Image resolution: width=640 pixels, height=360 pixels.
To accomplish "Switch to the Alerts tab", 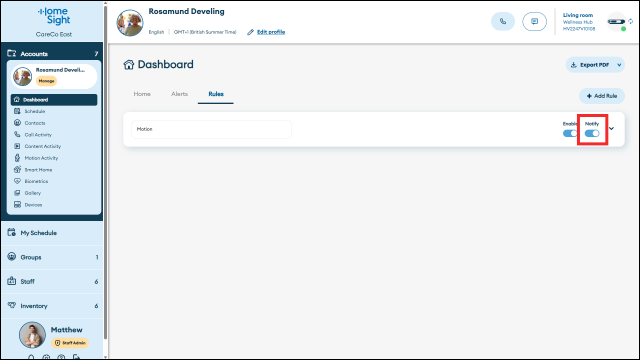I will click(179, 94).
